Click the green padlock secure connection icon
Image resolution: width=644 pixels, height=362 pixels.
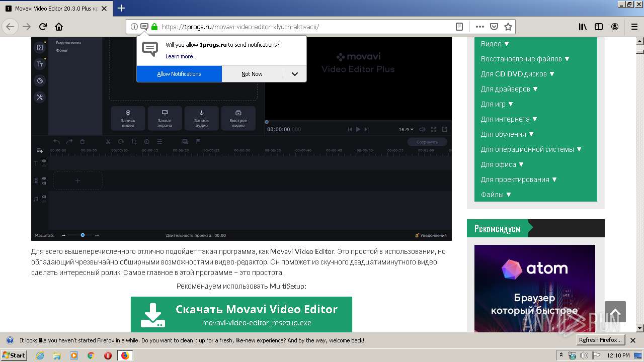[x=154, y=27]
